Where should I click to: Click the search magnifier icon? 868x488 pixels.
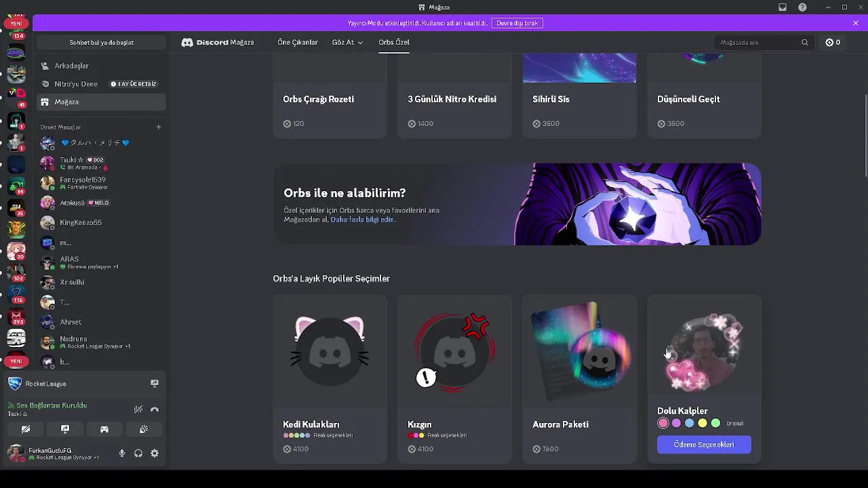805,42
